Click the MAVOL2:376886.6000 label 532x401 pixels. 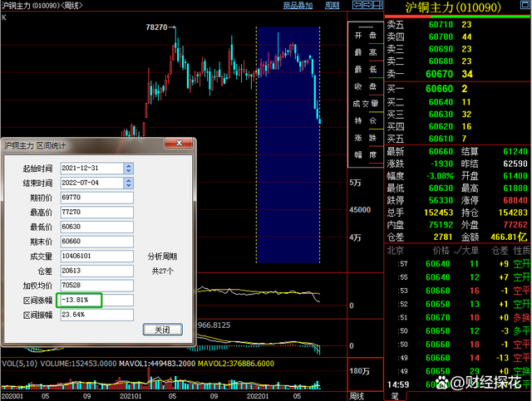tap(236, 364)
